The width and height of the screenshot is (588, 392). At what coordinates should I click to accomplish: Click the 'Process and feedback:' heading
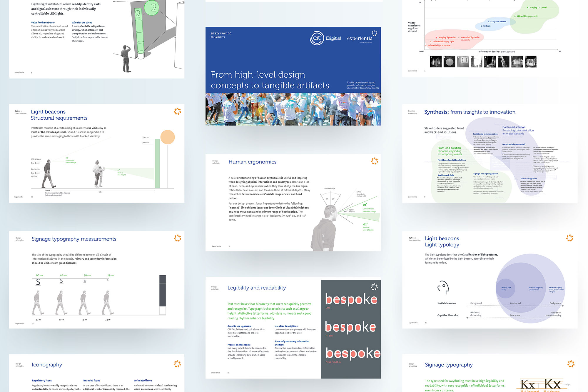(x=239, y=345)
